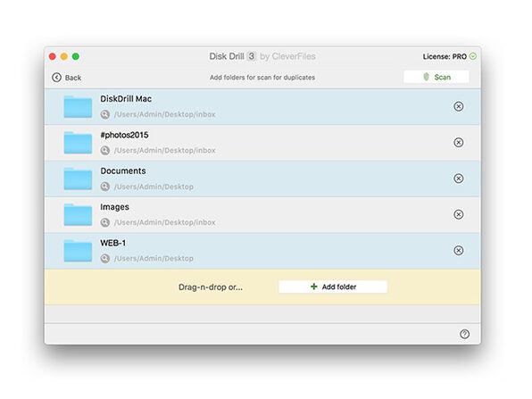
Task: Select the #photos2015 folder icon
Action: click(x=78, y=143)
